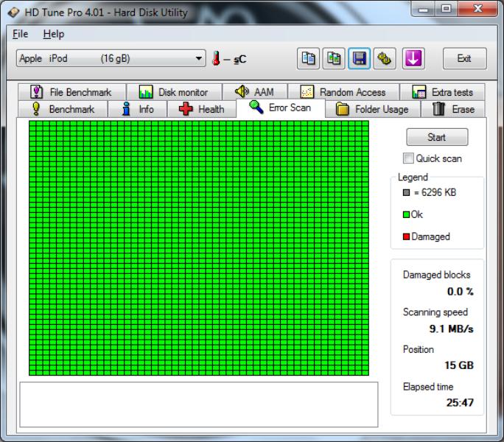Click the HD Tune Pro title bar icon
504x442 pixels.
[x=13, y=13]
